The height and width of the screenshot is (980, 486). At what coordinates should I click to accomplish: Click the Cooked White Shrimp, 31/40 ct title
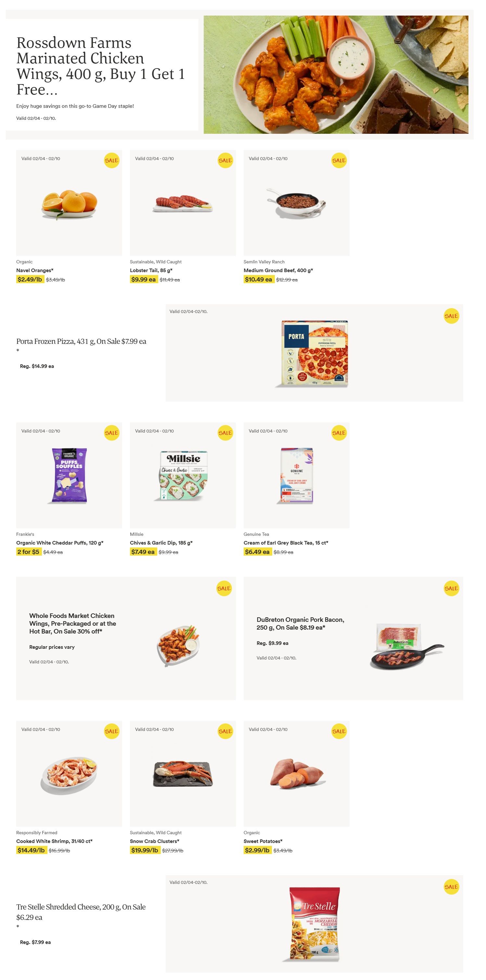[55, 841]
